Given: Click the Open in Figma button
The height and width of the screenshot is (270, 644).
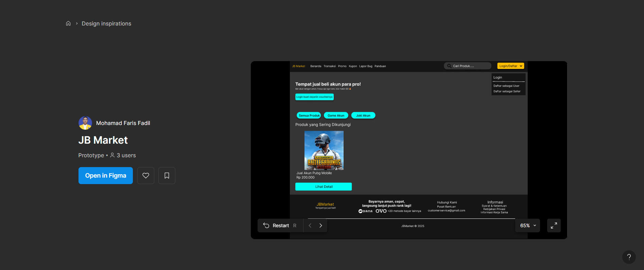Looking at the screenshot, I should (x=106, y=176).
